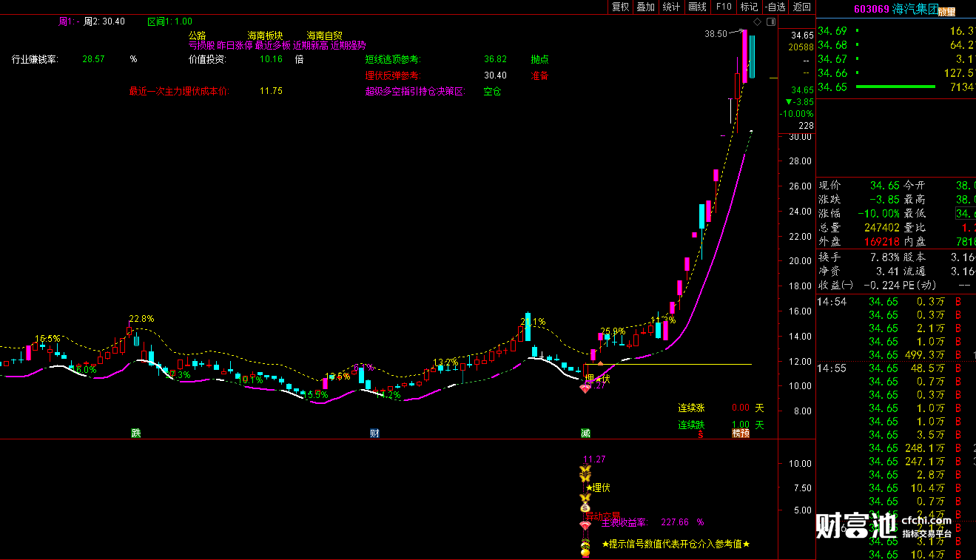Click the 标记 mark button
Viewport: 976px width, 560px height.
click(749, 7)
